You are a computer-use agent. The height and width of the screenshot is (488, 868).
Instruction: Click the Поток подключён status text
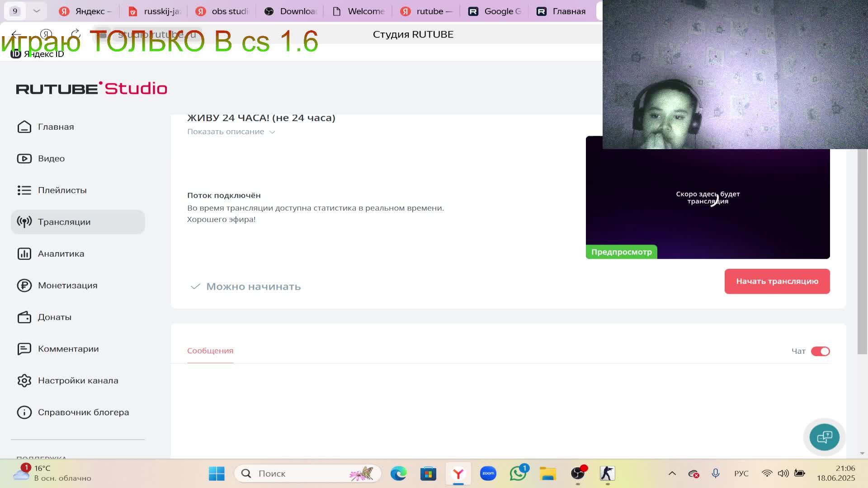pyautogui.click(x=224, y=195)
